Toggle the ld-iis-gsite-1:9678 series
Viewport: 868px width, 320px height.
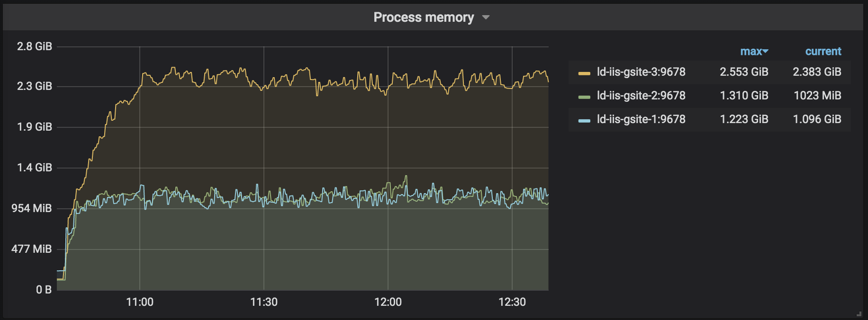(641, 119)
